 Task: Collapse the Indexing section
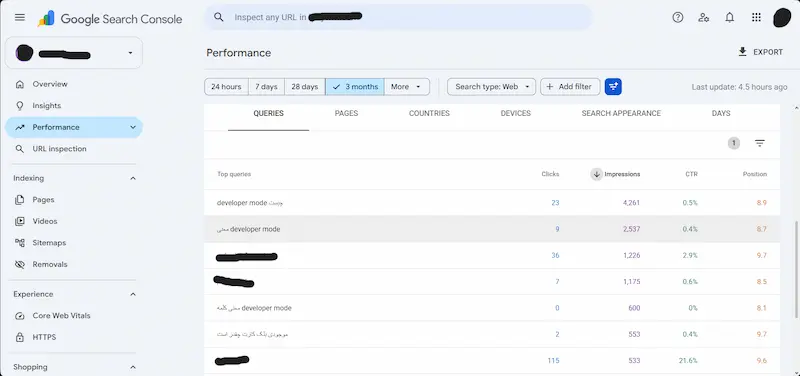(x=133, y=179)
